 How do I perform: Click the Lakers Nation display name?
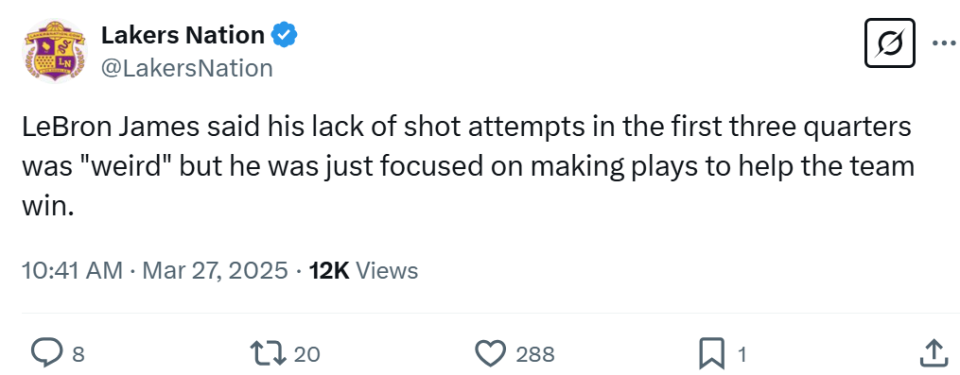click(182, 36)
